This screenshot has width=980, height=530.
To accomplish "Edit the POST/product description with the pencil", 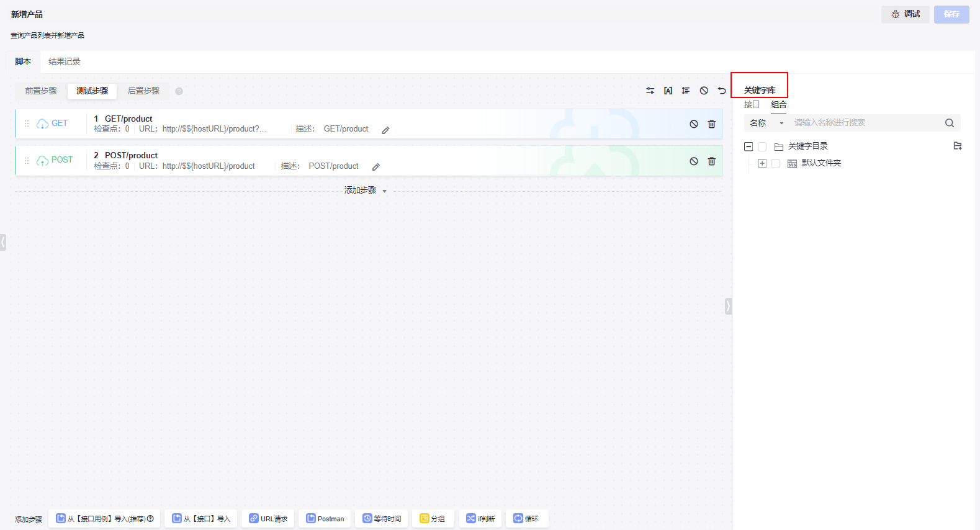I will point(376,167).
